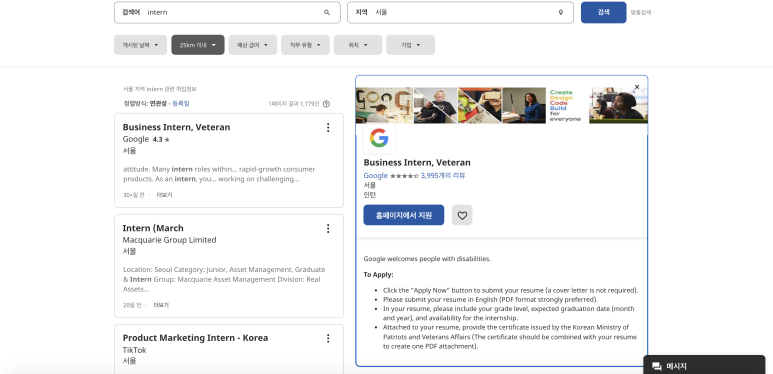
Task: Select Macquarie Group Limited company name
Action: (169, 240)
